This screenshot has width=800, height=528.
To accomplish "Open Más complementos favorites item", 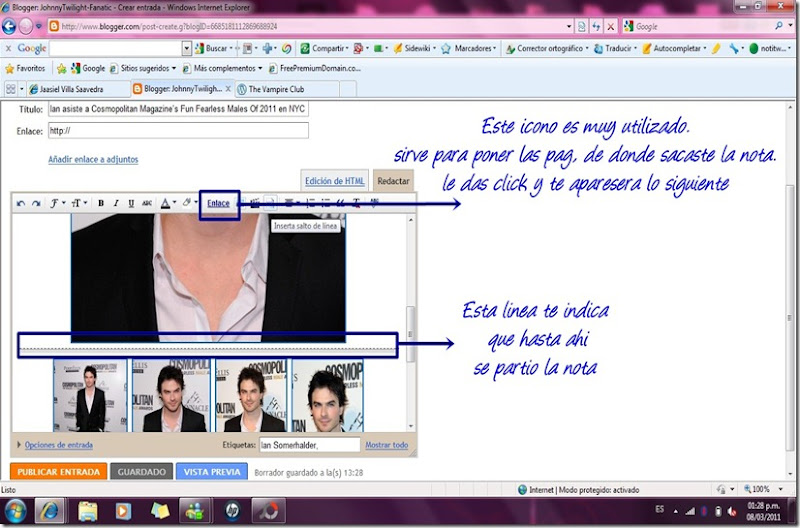I will click(x=222, y=68).
